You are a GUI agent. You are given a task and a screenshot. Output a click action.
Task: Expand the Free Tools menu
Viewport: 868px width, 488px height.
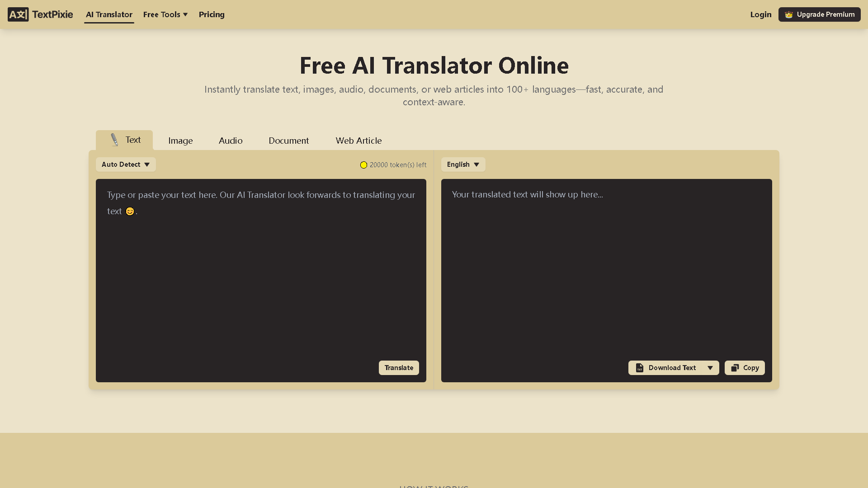[165, 14]
